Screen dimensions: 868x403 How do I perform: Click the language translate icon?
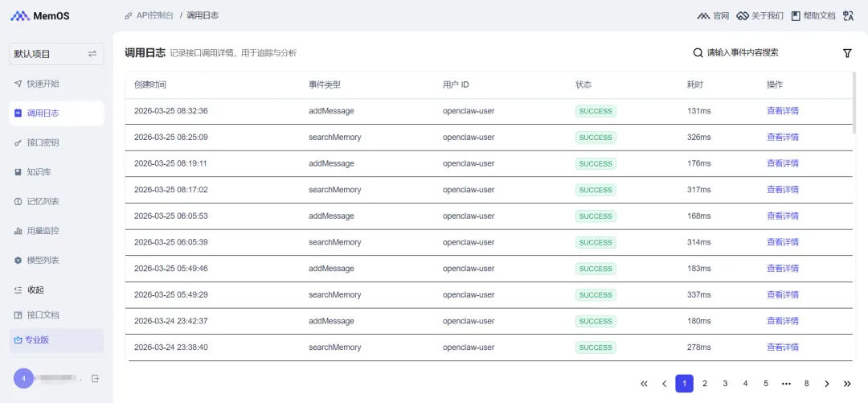847,15
